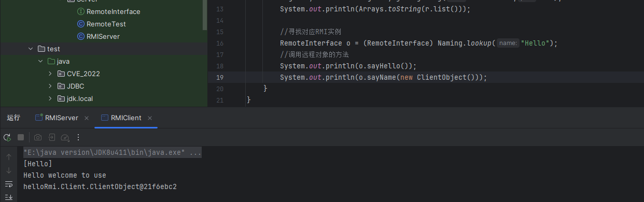Click the java.exe command line in console
Image resolution: width=644 pixels, height=202 pixels.
click(113, 153)
